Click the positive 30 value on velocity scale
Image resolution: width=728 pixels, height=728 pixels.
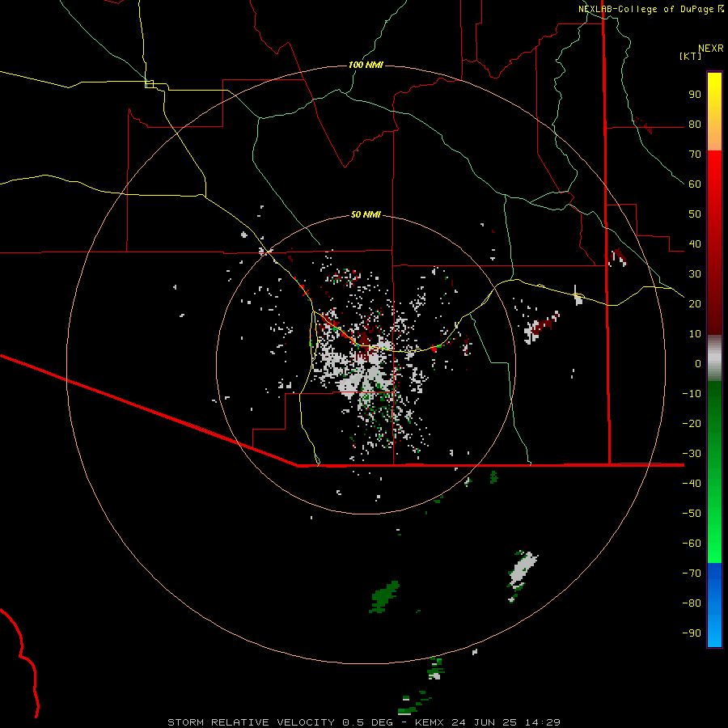click(695, 274)
